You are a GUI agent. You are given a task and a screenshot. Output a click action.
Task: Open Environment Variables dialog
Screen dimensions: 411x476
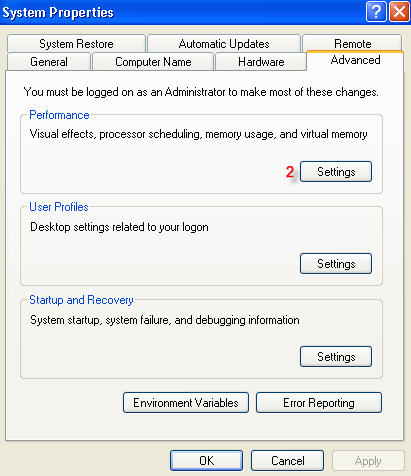(186, 403)
